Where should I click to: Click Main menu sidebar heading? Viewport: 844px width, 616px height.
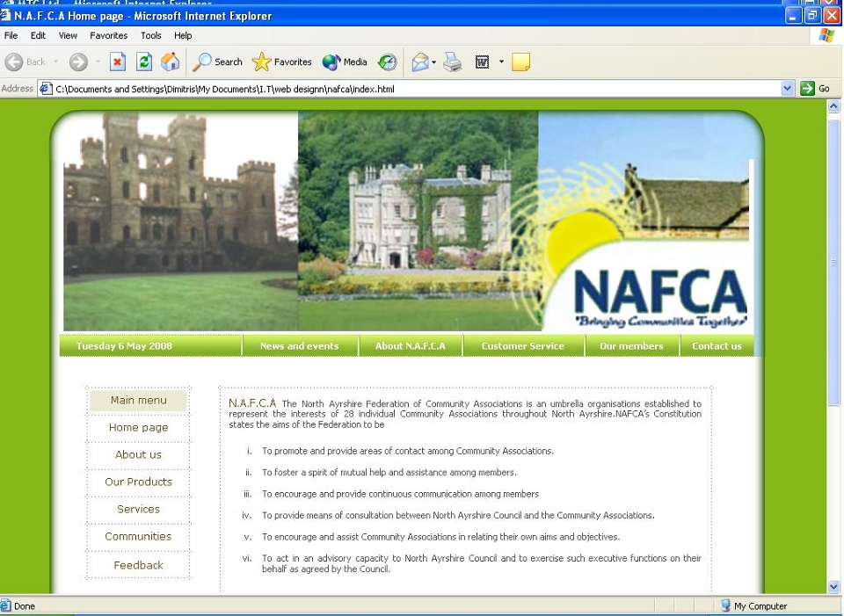coord(138,400)
